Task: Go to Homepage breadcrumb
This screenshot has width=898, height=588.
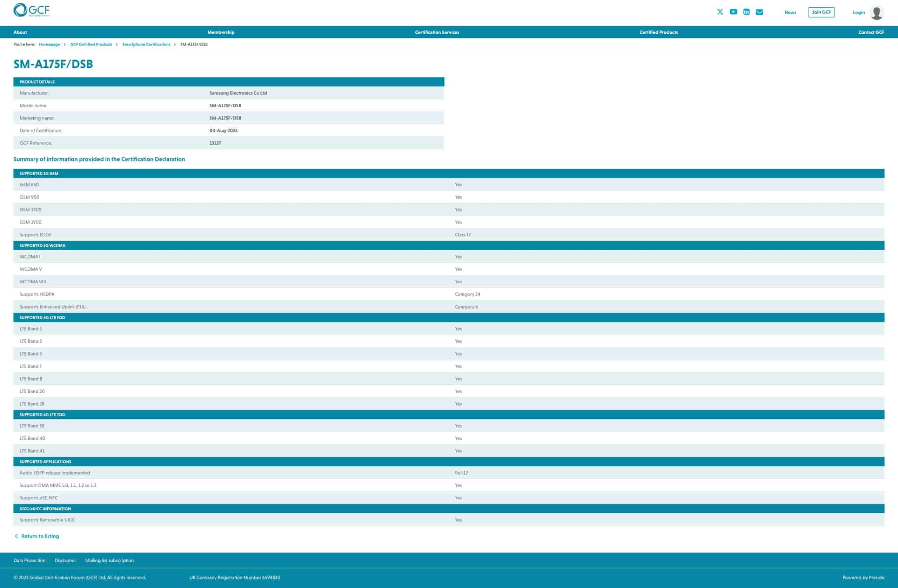Action: click(x=49, y=45)
